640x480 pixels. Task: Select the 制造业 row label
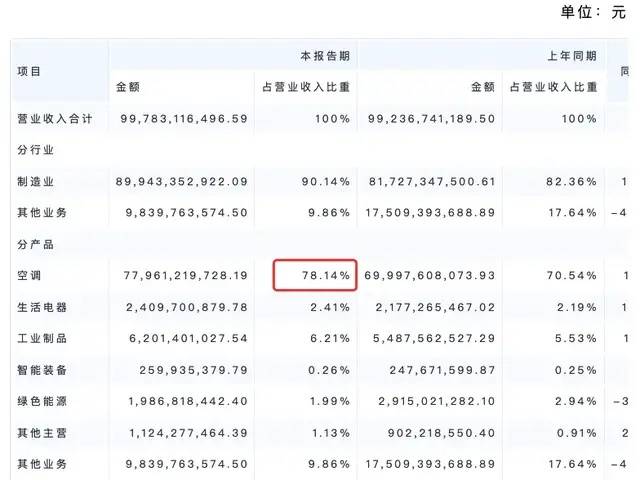click(x=36, y=181)
